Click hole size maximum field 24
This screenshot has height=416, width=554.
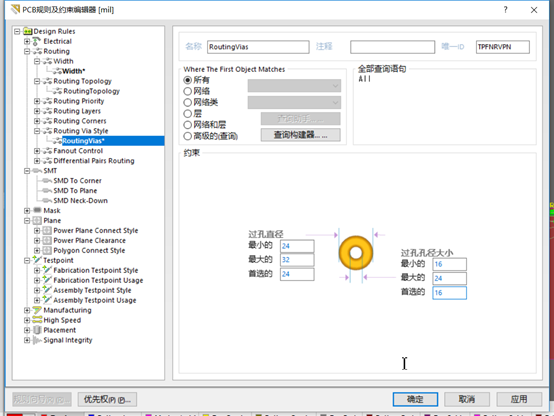(x=449, y=278)
